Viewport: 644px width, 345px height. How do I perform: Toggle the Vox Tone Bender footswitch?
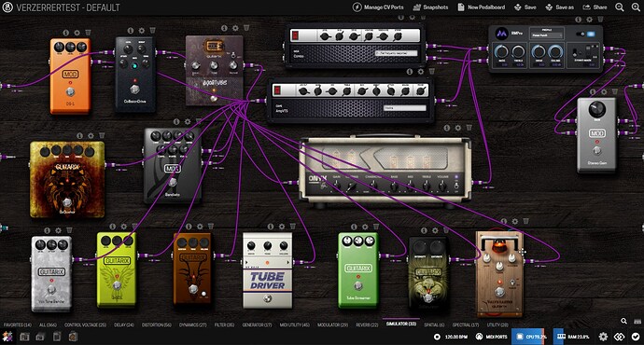[51, 290]
